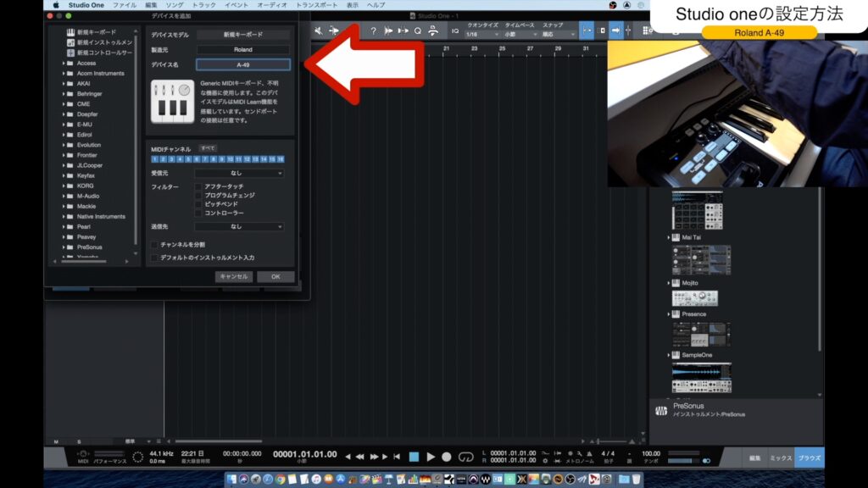The image size is (868, 488).
Task: Open the 受信元 dropdown
Action: click(x=239, y=173)
